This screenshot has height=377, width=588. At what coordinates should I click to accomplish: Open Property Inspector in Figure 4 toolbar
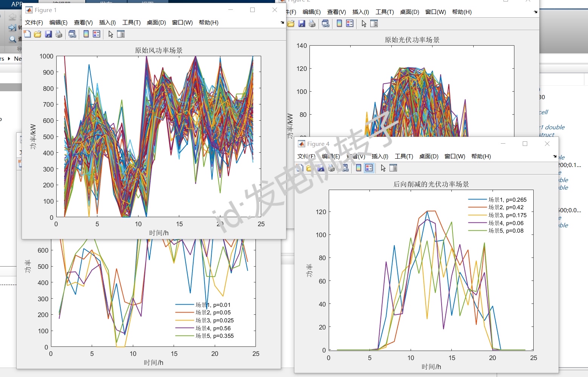tap(393, 168)
